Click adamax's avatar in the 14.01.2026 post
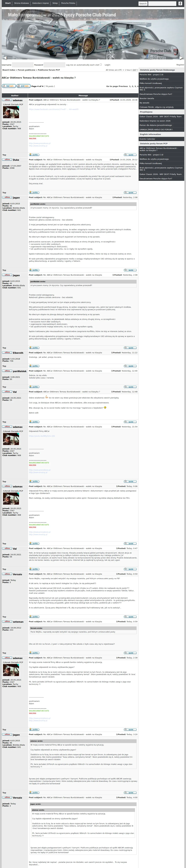 click(11, 113)
